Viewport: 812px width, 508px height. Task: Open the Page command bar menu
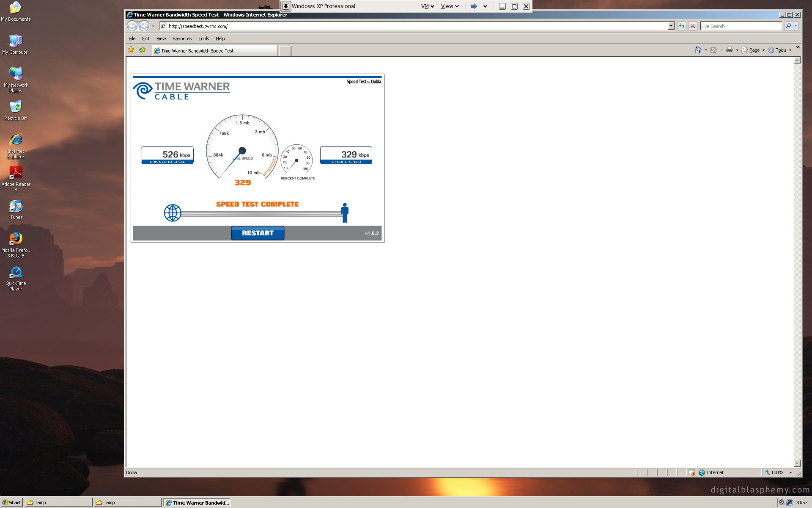coord(753,50)
